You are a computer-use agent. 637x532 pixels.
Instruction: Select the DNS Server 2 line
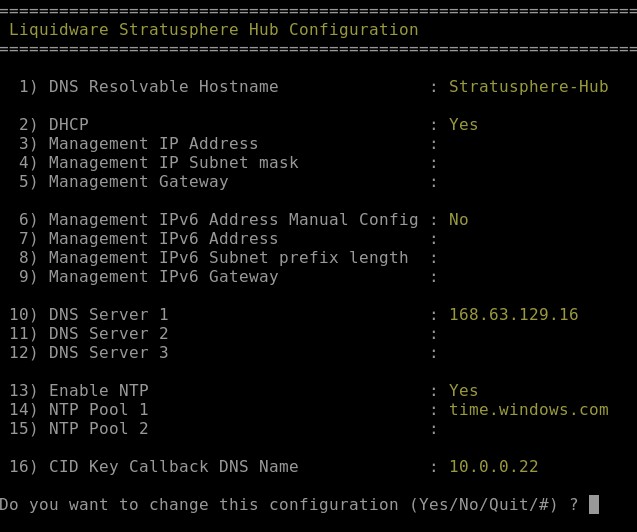click(89, 334)
